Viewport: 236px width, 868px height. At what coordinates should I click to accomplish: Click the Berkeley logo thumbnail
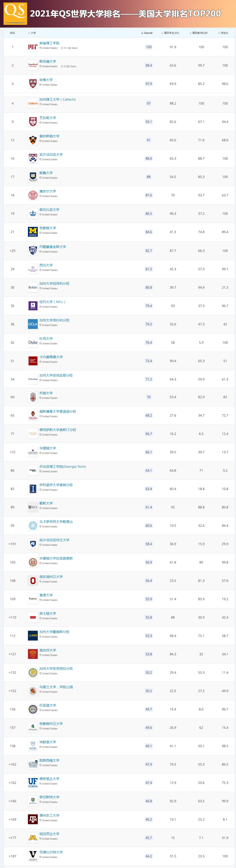[33, 287]
